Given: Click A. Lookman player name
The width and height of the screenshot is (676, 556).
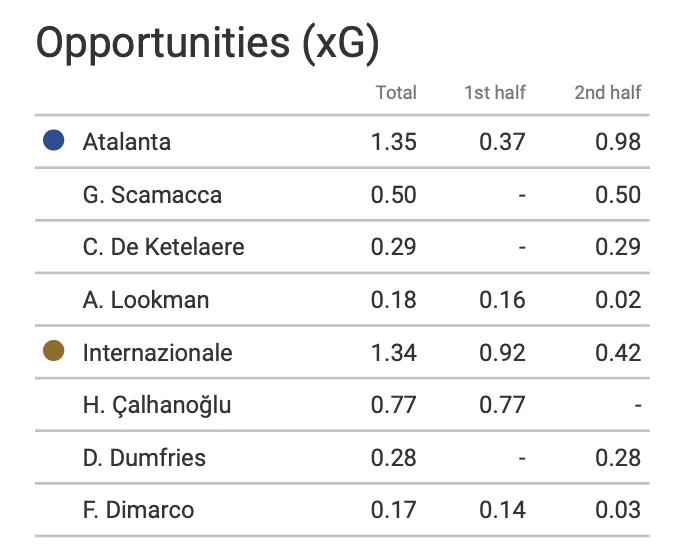Looking at the screenshot, I should coord(146,300).
